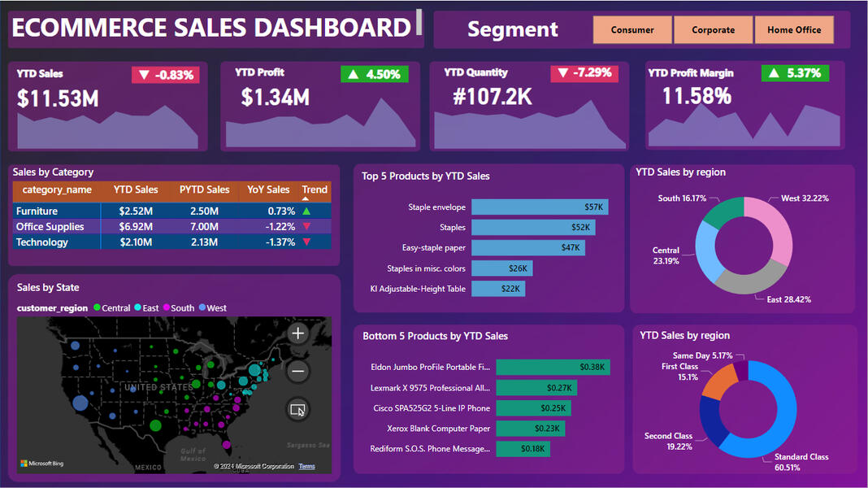The image size is (868, 488).
Task: Filter dashboard by Home Office segment
Action: coord(794,30)
